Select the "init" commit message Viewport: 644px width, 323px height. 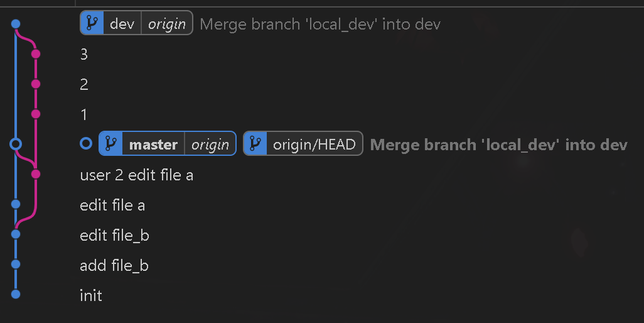91,295
